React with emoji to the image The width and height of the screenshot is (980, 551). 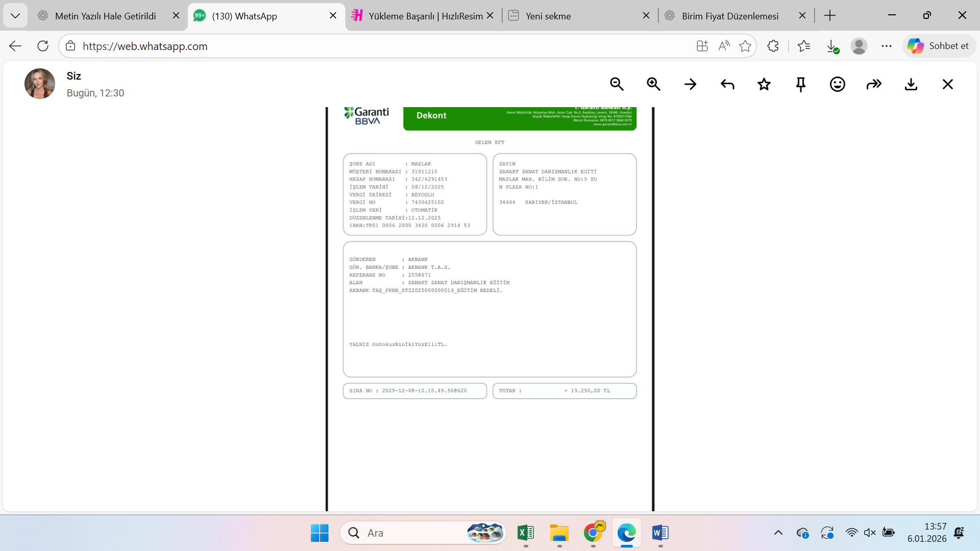click(838, 84)
